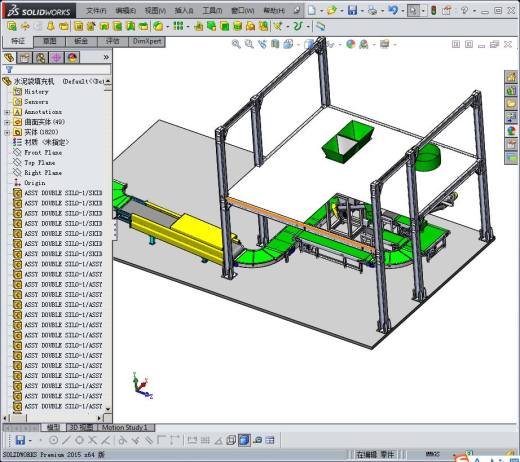Open the PropertyManager panel tab
This screenshot has height=462, width=520.
pyautogui.click(x=25, y=58)
